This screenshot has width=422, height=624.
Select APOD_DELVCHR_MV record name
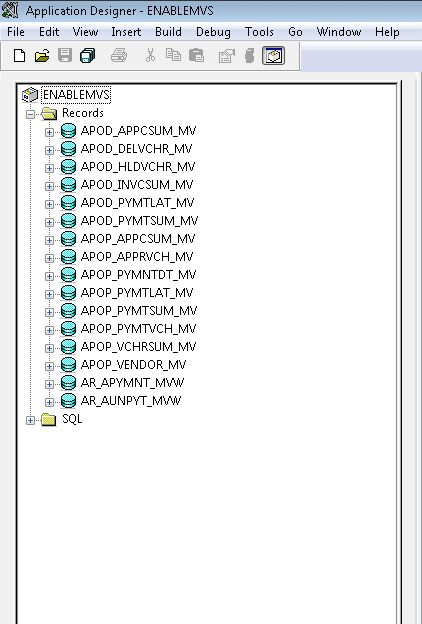pos(136,149)
